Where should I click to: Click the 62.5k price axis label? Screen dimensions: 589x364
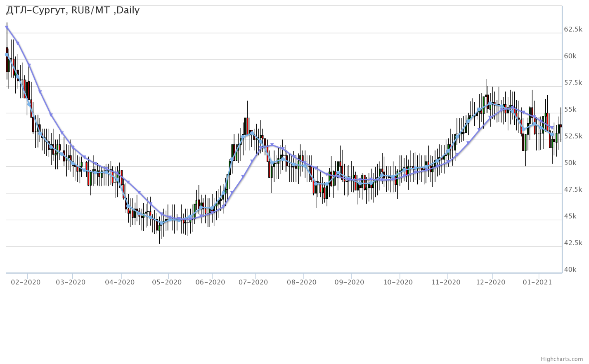pos(573,30)
